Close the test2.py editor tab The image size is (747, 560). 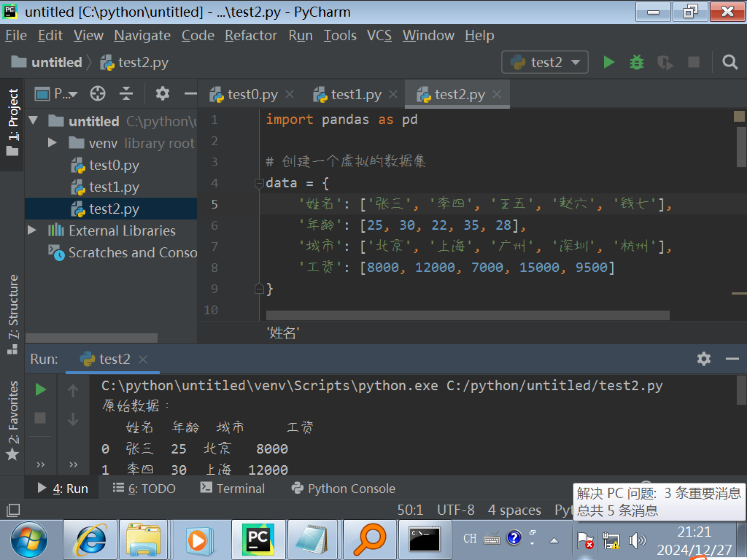(497, 94)
